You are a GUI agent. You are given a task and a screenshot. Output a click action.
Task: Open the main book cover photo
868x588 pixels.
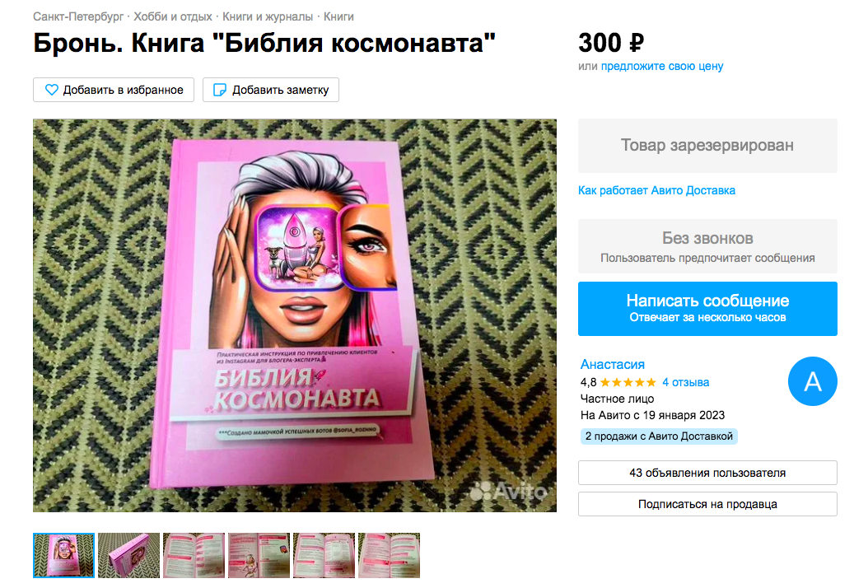295,315
